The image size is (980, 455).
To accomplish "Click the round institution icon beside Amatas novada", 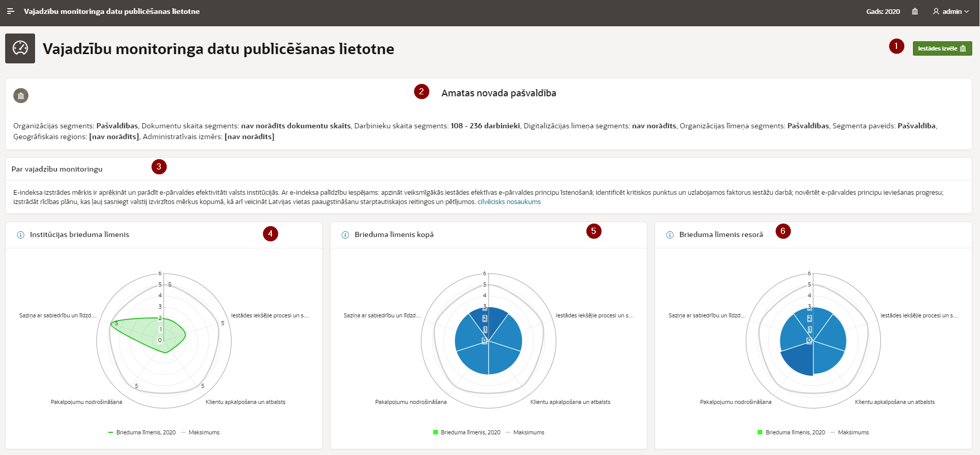I will pyautogui.click(x=21, y=96).
